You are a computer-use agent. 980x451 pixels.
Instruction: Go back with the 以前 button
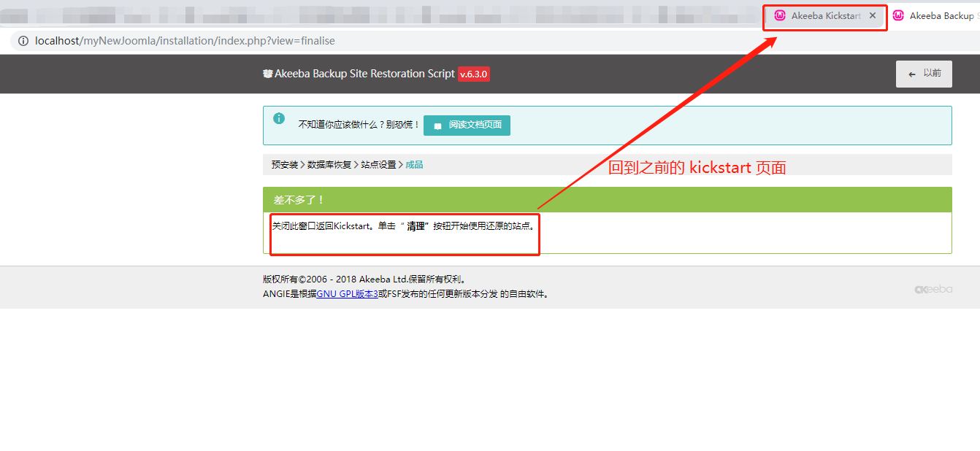pos(924,74)
